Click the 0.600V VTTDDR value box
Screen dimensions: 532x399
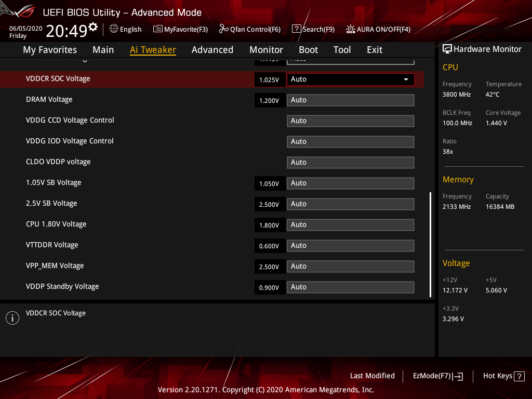270,246
